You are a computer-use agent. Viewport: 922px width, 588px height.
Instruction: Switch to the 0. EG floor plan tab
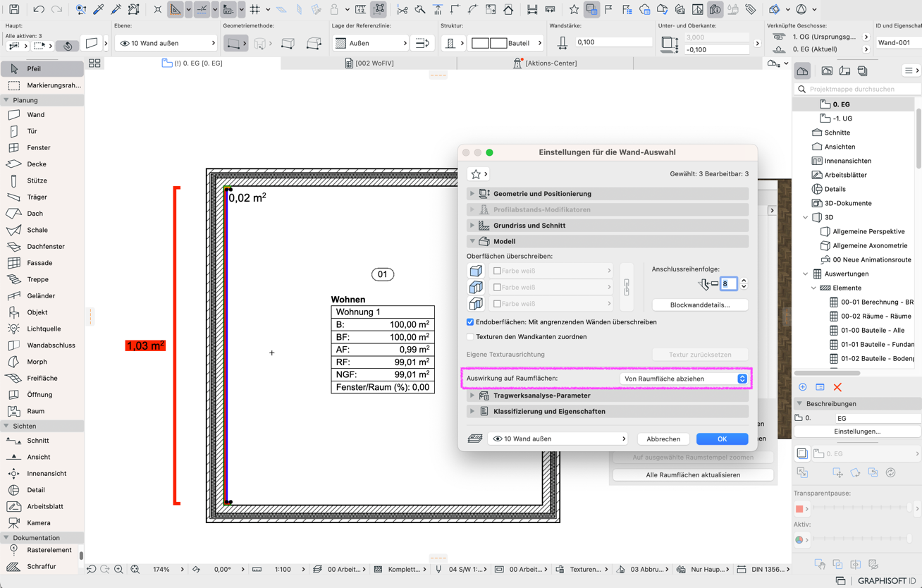tap(192, 63)
